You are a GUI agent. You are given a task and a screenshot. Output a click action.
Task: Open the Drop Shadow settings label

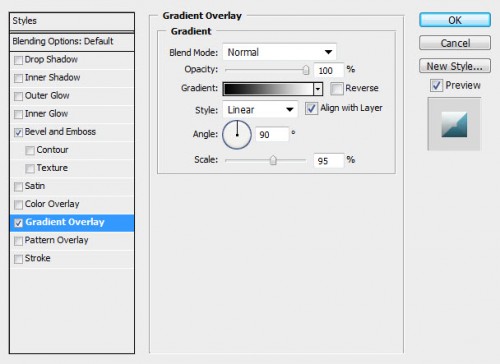[x=51, y=59]
